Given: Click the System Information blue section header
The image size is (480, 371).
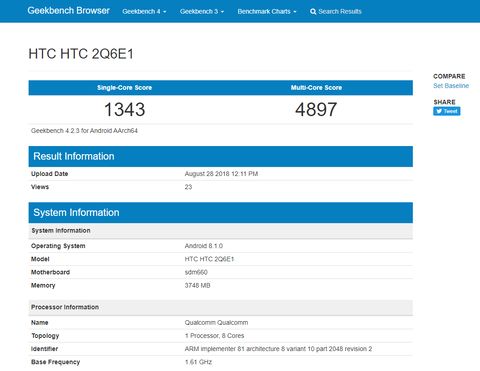Looking at the screenshot, I should [221, 213].
